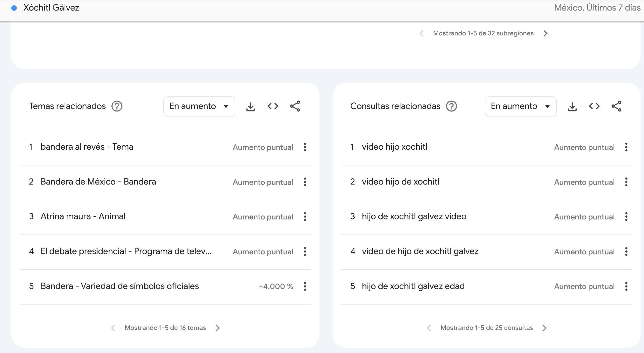The width and height of the screenshot is (644, 353).
Task: Open hijo de xochitl galvez edad query
Action: tap(413, 286)
